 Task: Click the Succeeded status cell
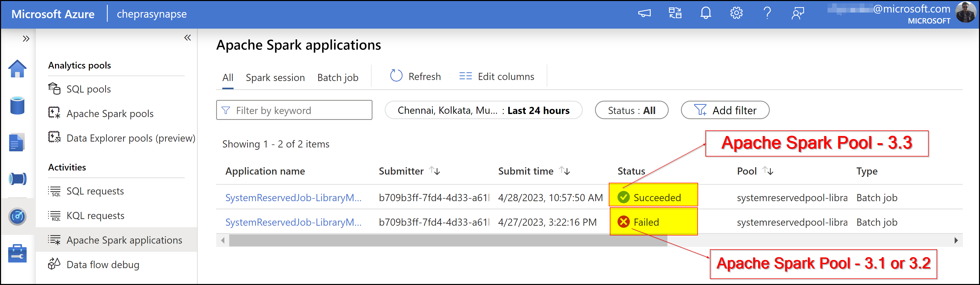pos(653,197)
